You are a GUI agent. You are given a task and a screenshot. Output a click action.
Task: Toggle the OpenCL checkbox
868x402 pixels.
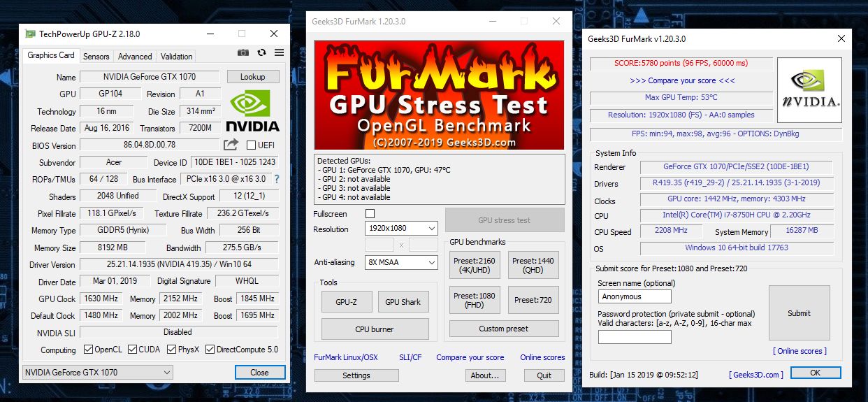click(x=88, y=350)
